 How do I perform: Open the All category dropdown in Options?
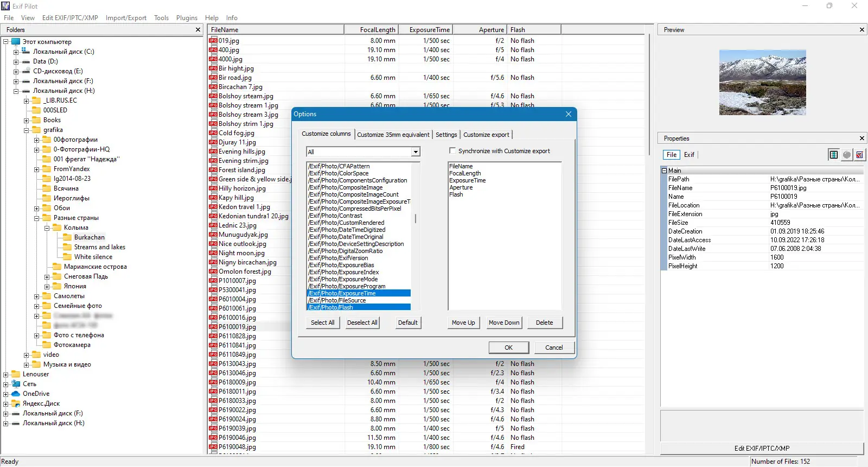(416, 152)
